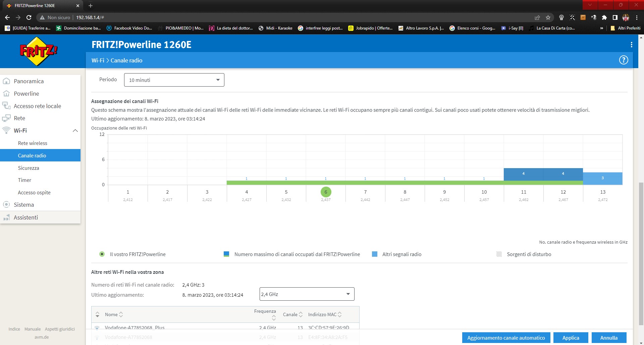Image resolution: width=644 pixels, height=345 pixels.
Task: Click the Powerline sidebar icon
Action: pyautogui.click(x=6, y=94)
